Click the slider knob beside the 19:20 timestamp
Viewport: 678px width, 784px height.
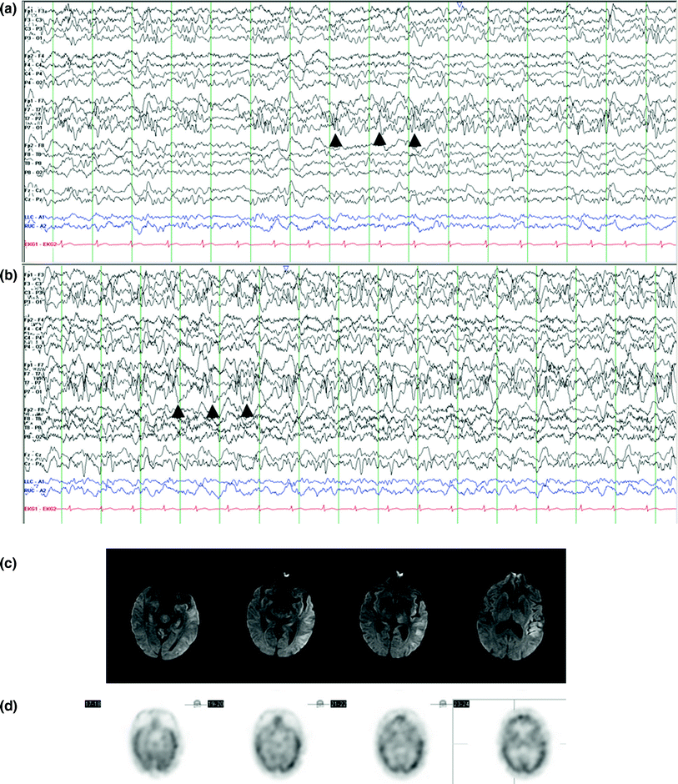click(x=197, y=703)
